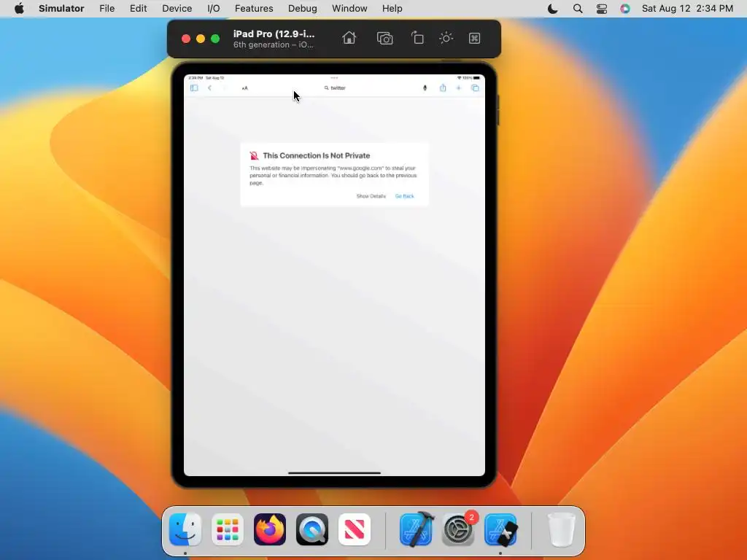Open the Features menu
Image resolution: width=747 pixels, height=560 pixels.
point(254,9)
